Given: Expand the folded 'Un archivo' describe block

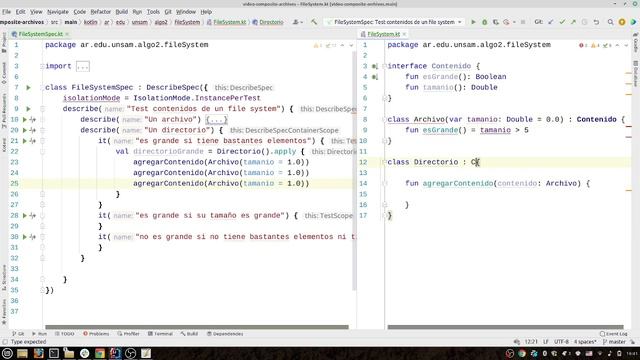Looking at the screenshot, I should click(216, 120).
